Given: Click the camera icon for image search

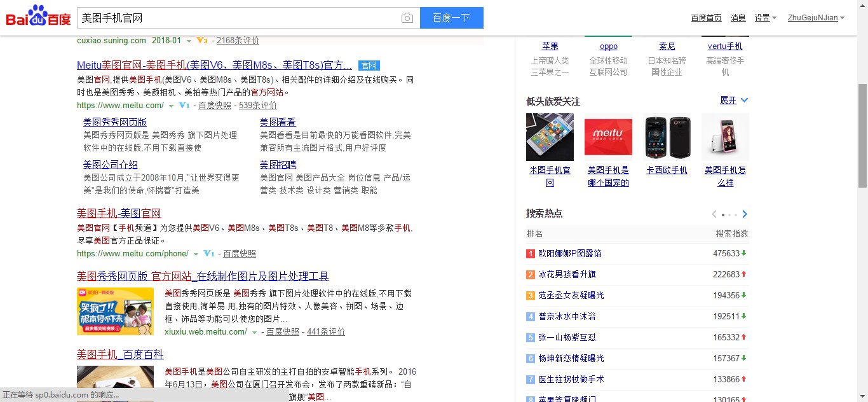Looking at the screenshot, I should click(x=407, y=18).
